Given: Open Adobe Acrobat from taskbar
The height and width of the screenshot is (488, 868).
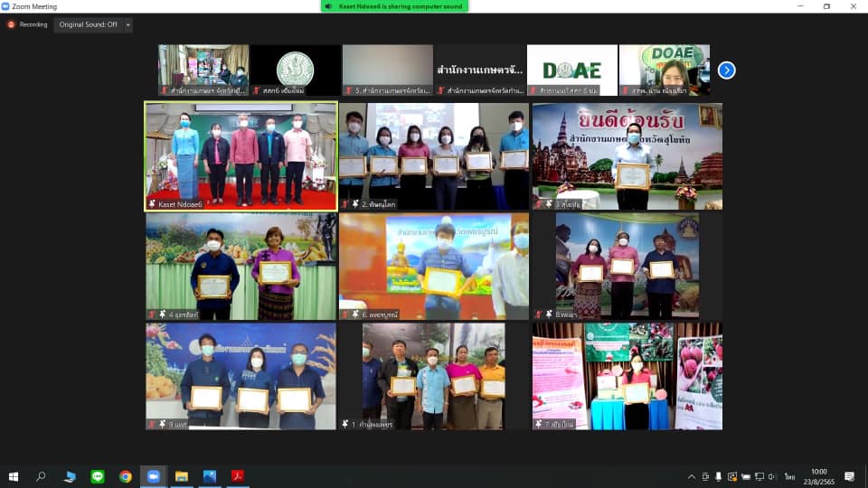Looking at the screenshot, I should 238,476.
